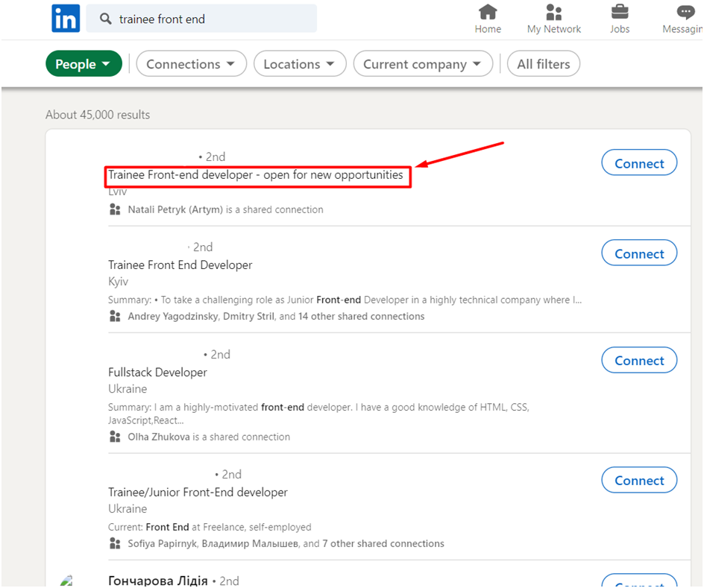Expand the Current company filter dropdown
This screenshot has width=704, height=588.
click(x=423, y=64)
